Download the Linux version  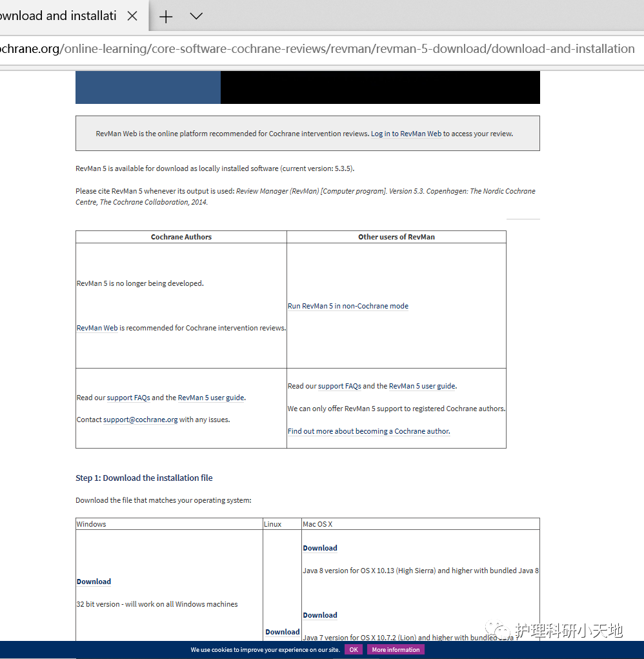282,632
